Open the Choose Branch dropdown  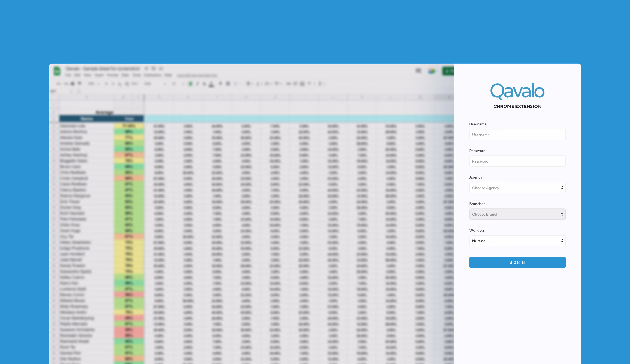517,214
